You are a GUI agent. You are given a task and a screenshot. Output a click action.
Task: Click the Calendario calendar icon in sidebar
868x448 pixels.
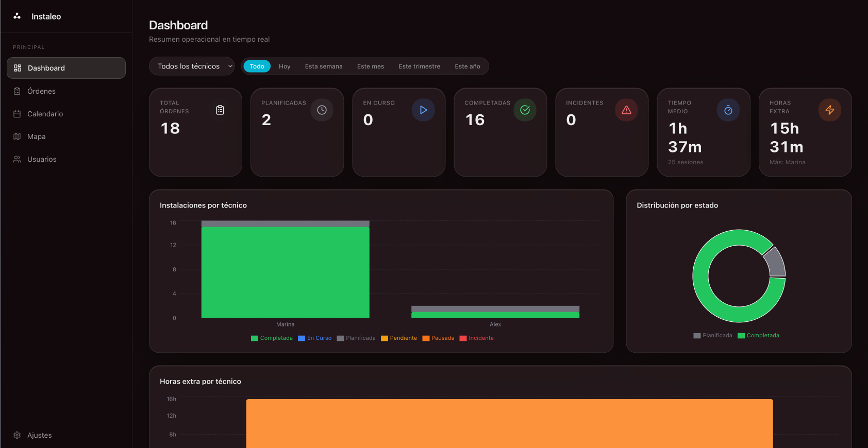tap(17, 114)
